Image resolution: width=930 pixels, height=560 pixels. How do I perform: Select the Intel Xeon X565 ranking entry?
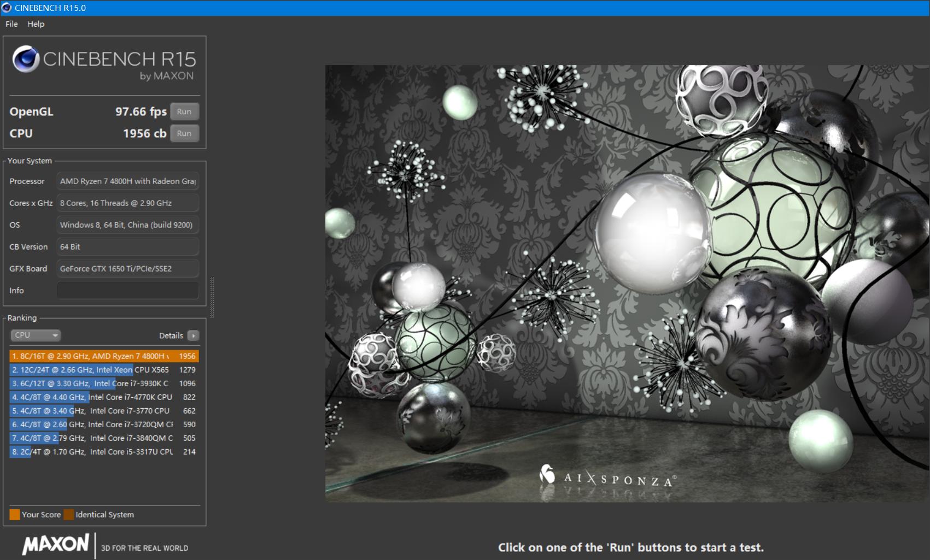click(103, 370)
